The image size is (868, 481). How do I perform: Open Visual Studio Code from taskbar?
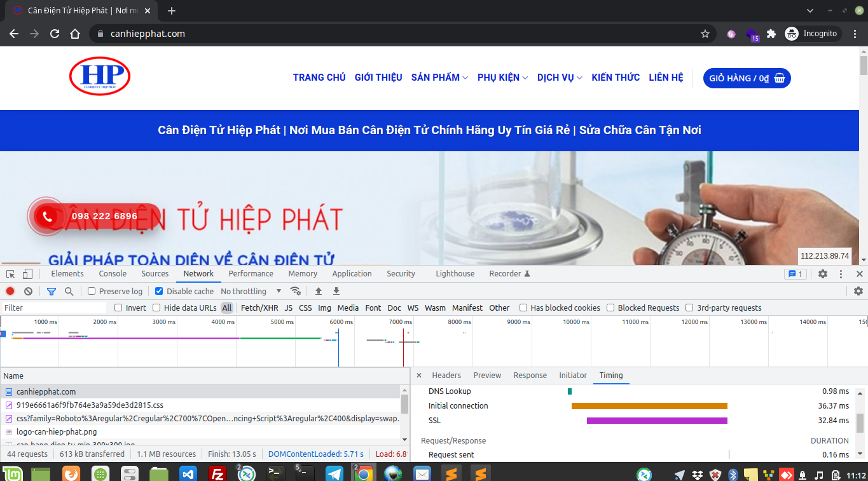(x=188, y=474)
